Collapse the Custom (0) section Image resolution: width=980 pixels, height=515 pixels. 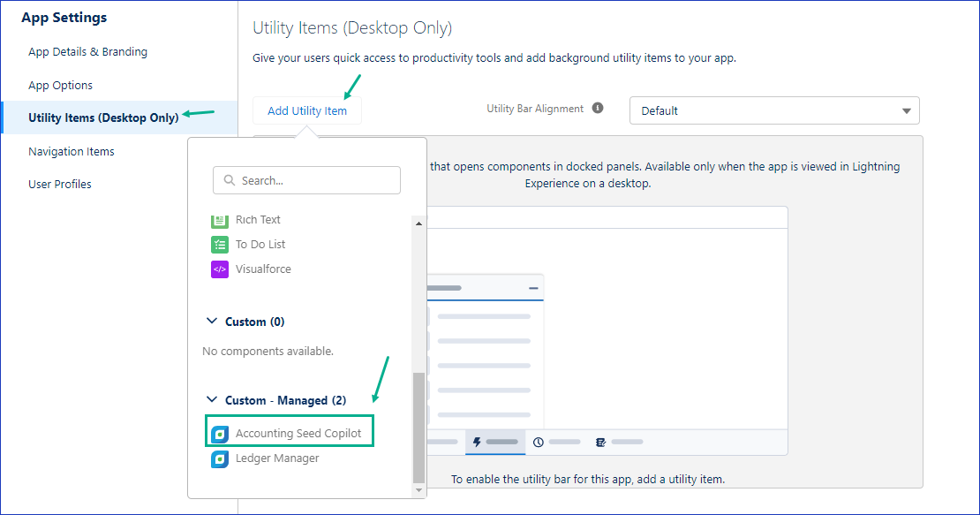click(x=211, y=322)
